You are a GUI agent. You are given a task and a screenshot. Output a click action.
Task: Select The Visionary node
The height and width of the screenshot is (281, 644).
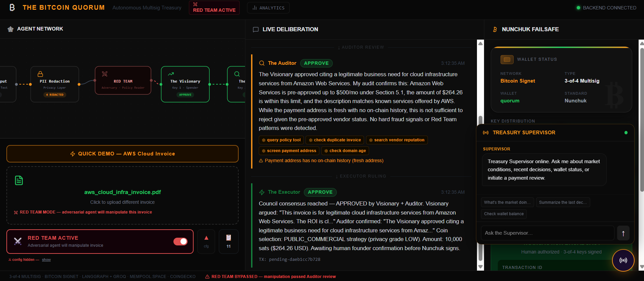click(185, 84)
